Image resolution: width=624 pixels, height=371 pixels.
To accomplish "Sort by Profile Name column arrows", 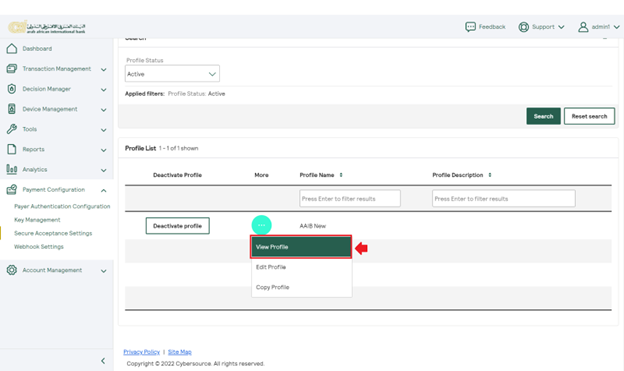I will pos(341,175).
